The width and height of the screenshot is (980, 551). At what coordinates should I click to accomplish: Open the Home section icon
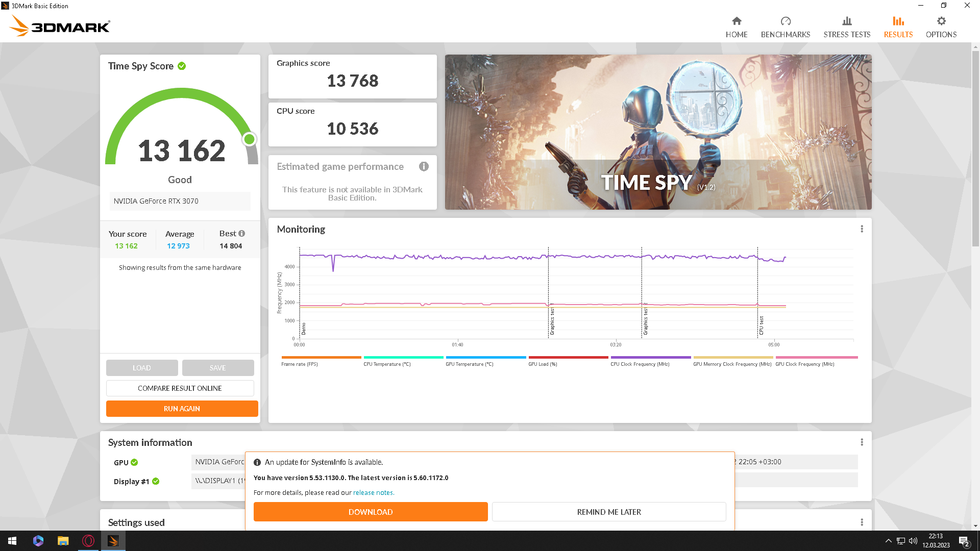[x=736, y=21]
